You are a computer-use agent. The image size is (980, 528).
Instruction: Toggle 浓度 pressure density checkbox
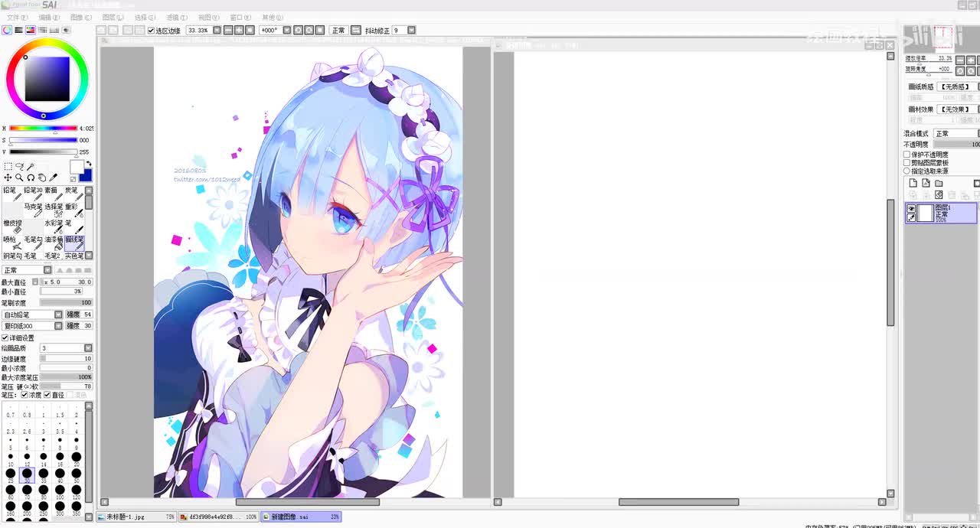pos(24,395)
